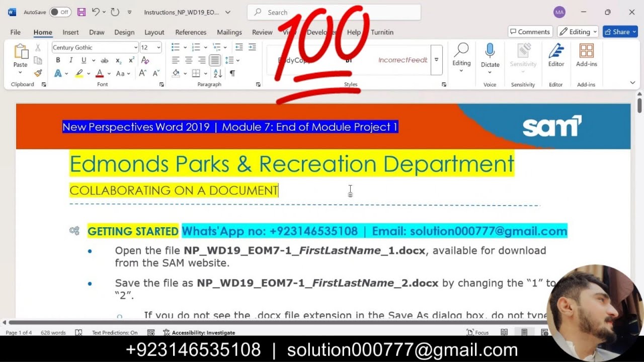Save the document with floppy icon
Screen dimensions: 644x362
pyautogui.click(x=82, y=12)
